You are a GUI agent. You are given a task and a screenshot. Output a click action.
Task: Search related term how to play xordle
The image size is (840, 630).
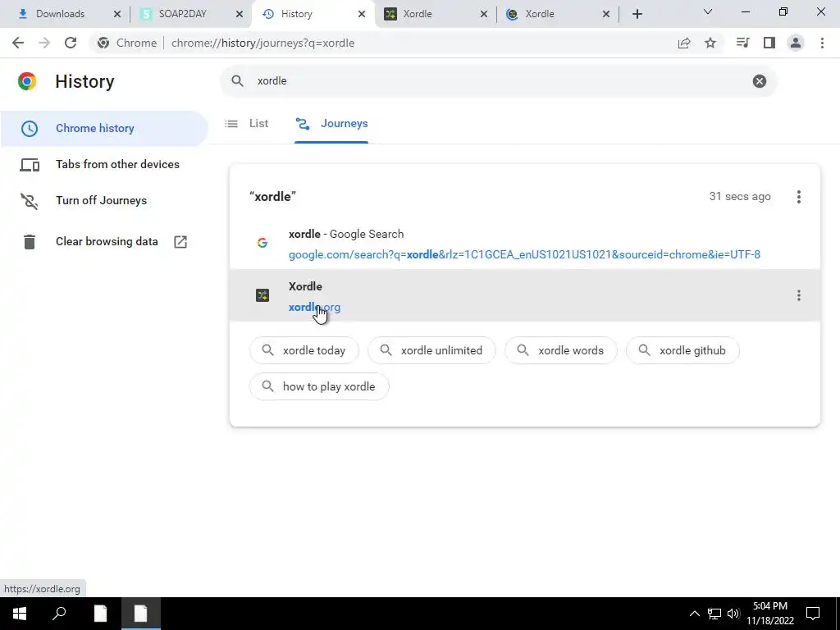point(319,387)
